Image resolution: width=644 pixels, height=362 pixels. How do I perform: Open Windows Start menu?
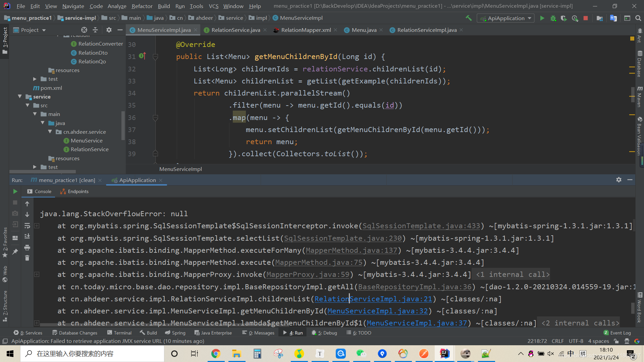point(10,354)
